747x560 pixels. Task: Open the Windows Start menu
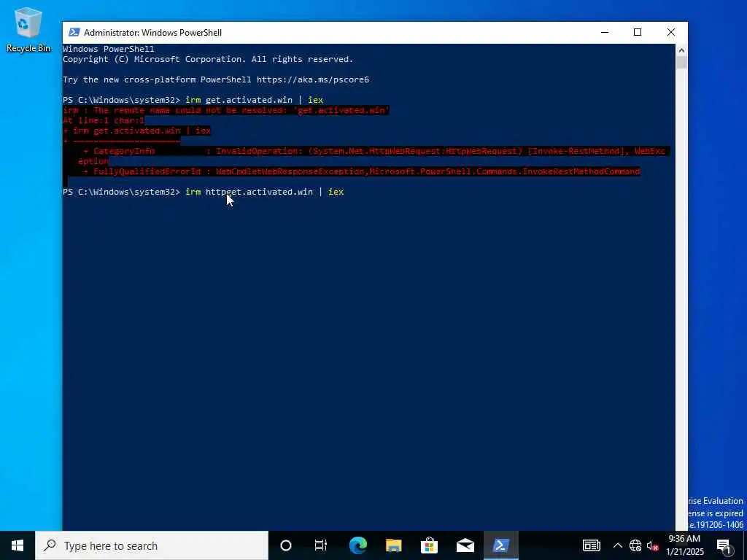point(18,545)
